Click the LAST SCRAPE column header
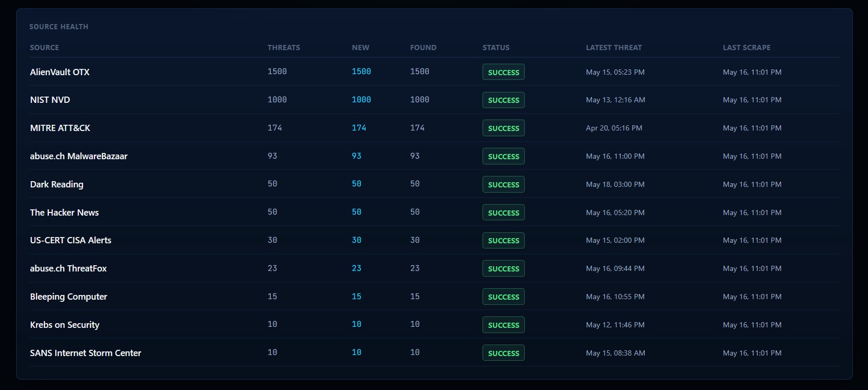The height and width of the screenshot is (390, 868). point(746,48)
